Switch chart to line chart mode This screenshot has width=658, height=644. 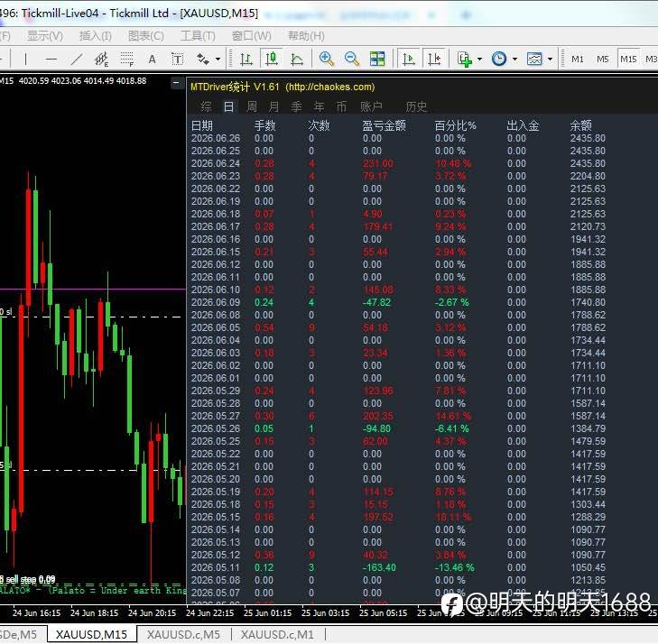[297, 60]
